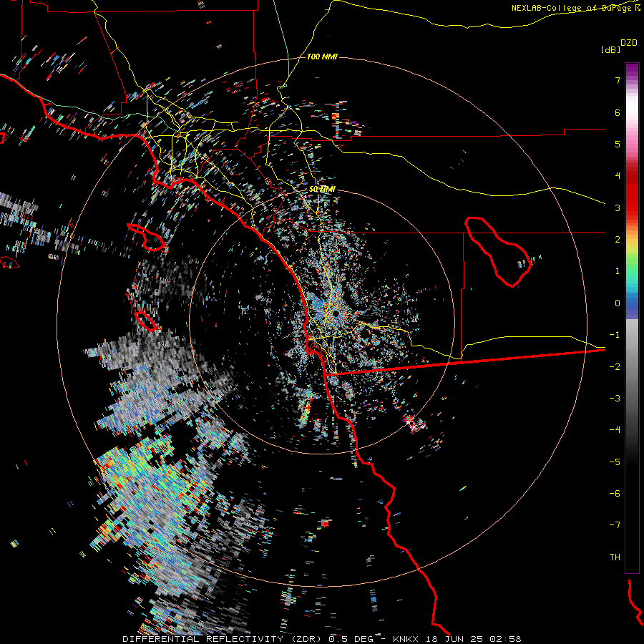Click the red band of the color bar
Image resolution: width=644 pixels, height=644 pixels.
click(632, 193)
